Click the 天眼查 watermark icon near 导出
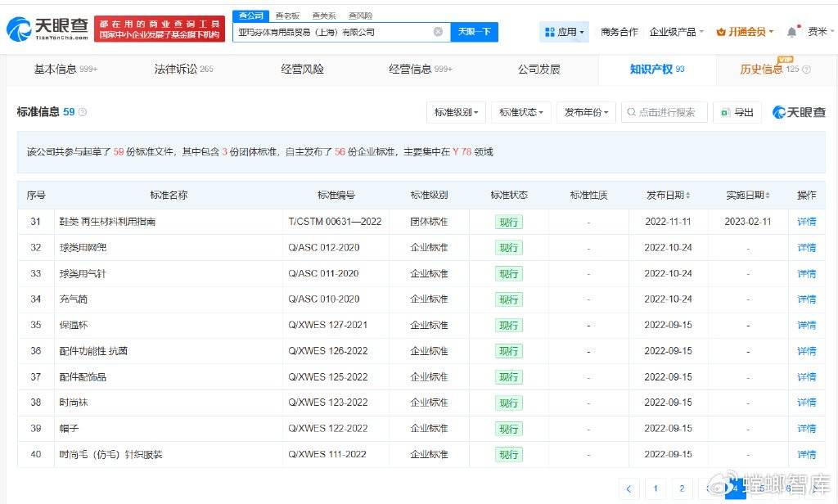Screen dimensions: 838x504 click(x=779, y=112)
